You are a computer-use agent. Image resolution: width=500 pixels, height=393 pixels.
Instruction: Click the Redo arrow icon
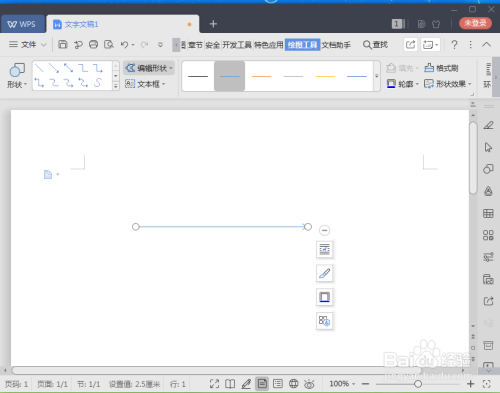tap(144, 44)
